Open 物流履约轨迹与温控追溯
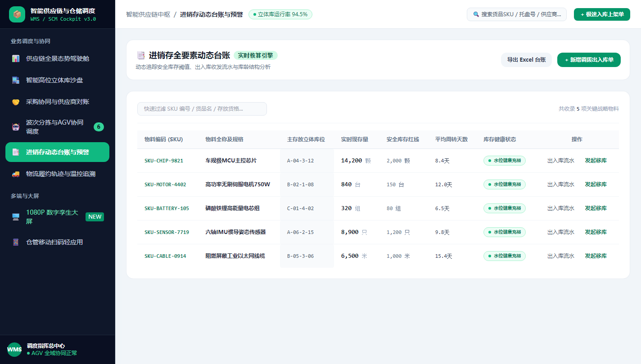 (57, 174)
